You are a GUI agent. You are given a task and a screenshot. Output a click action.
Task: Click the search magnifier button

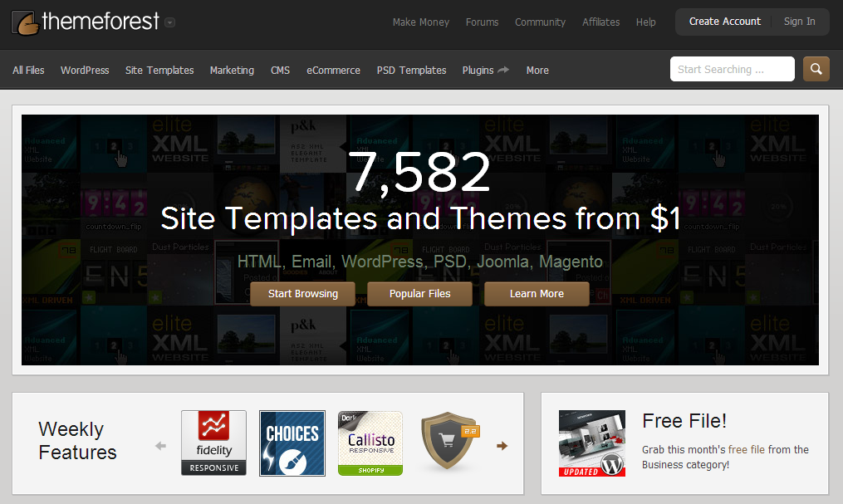coord(816,69)
